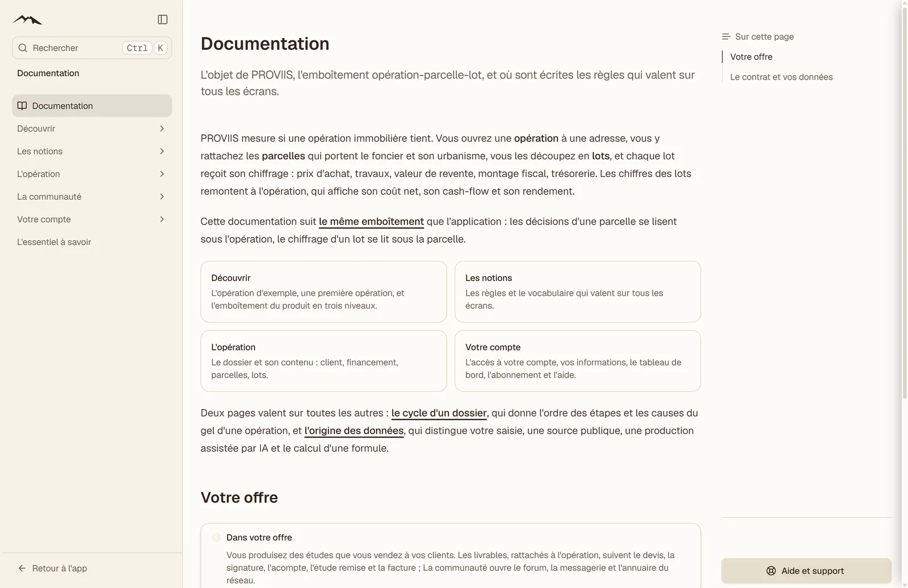The height and width of the screenshot is (588, 908).
Task: Follow the le cycle d'un dossier link
Action: point(439,413)
